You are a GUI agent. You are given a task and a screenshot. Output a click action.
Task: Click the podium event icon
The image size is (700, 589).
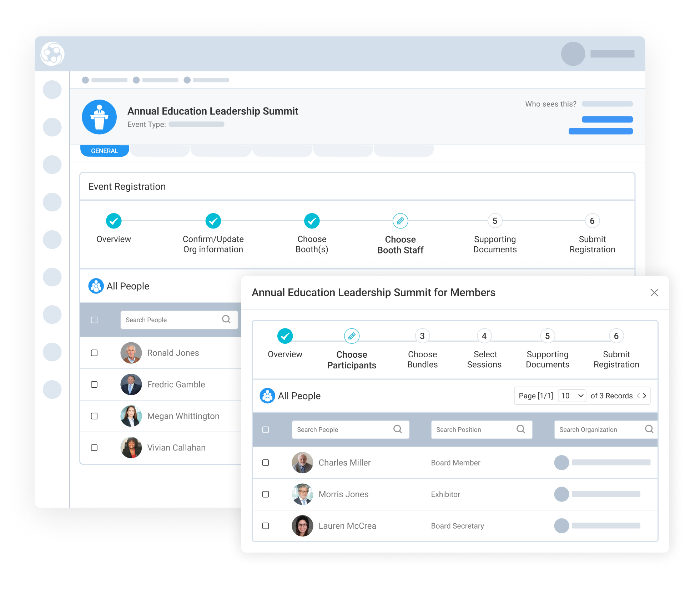[x=99, y=117]
